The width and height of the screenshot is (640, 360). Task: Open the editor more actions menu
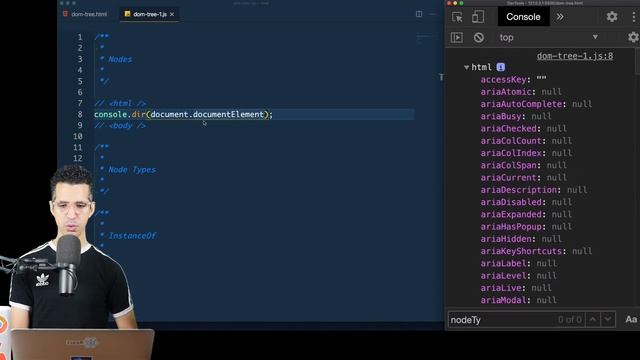(433, 14)
